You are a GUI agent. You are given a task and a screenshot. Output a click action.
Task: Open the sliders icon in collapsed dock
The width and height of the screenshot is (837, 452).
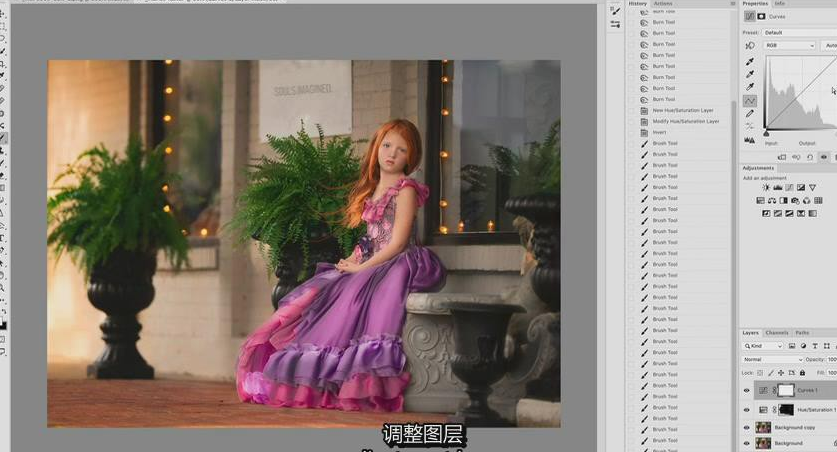615,25
